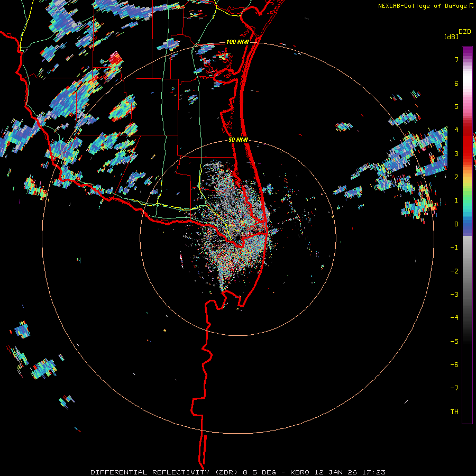Click the 17:23 timestamp

coord(373,472)
